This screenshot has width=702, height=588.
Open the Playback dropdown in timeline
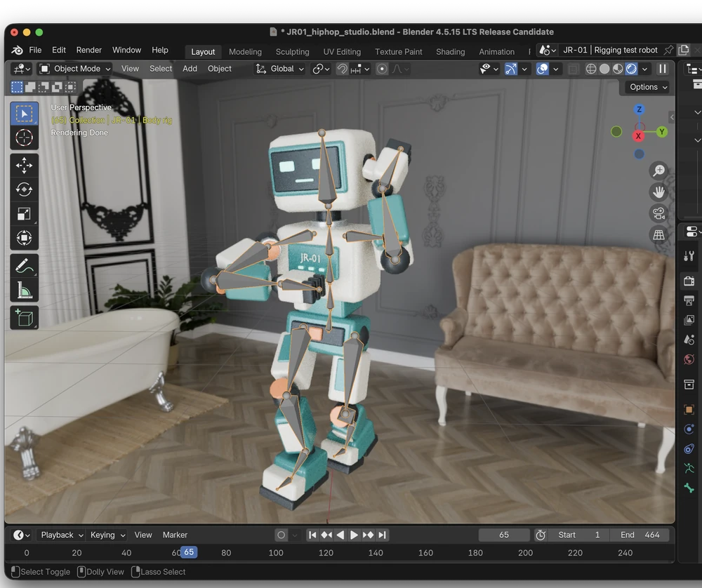click(62, 535)
